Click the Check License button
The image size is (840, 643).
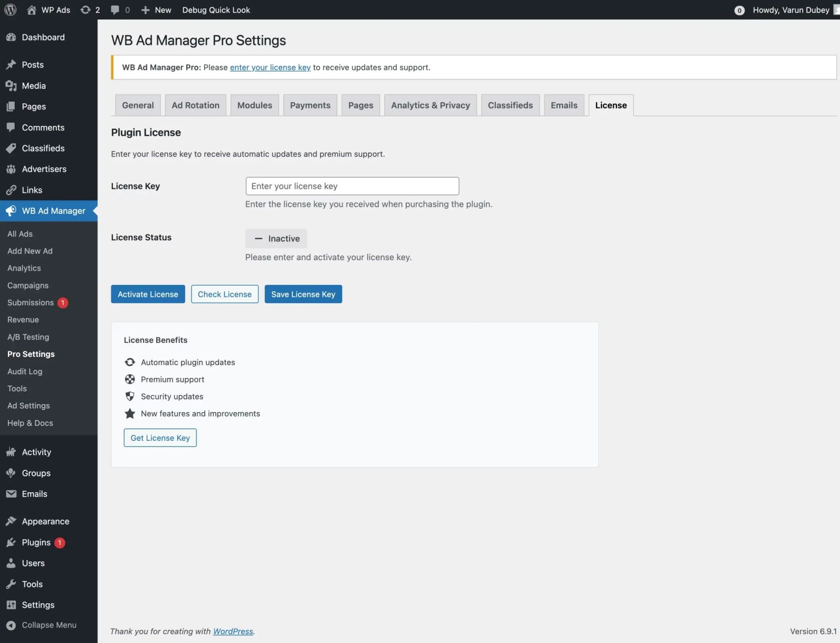click(x=224, y=294)
